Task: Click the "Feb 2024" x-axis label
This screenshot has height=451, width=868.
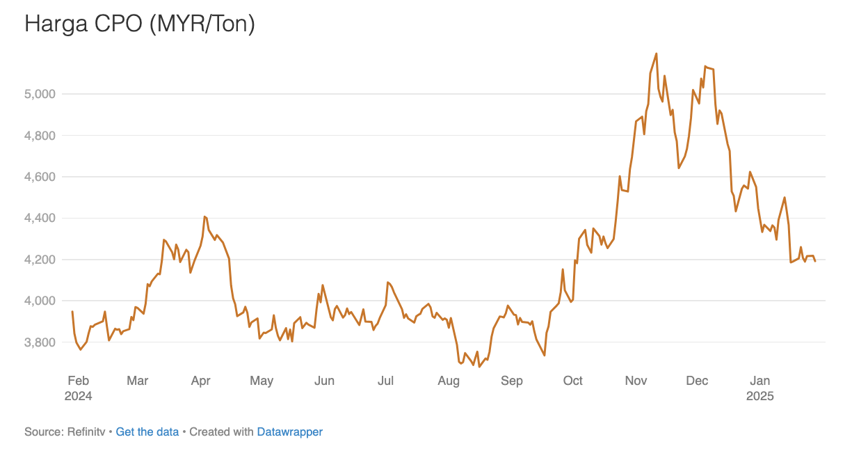Action: click(x=79, y=388)
